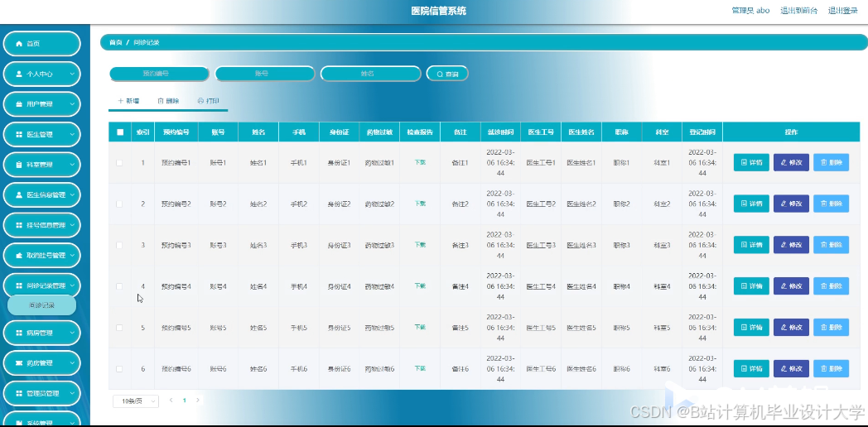The image size is (868, 427).
Task: Expand the 取消挂号管理 menu chevron
Action: click(72, 256)
